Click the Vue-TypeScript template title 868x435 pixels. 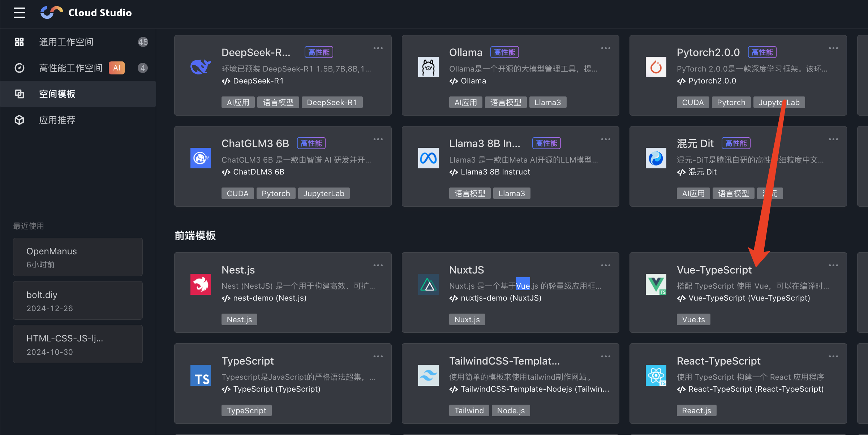point(714,270)
